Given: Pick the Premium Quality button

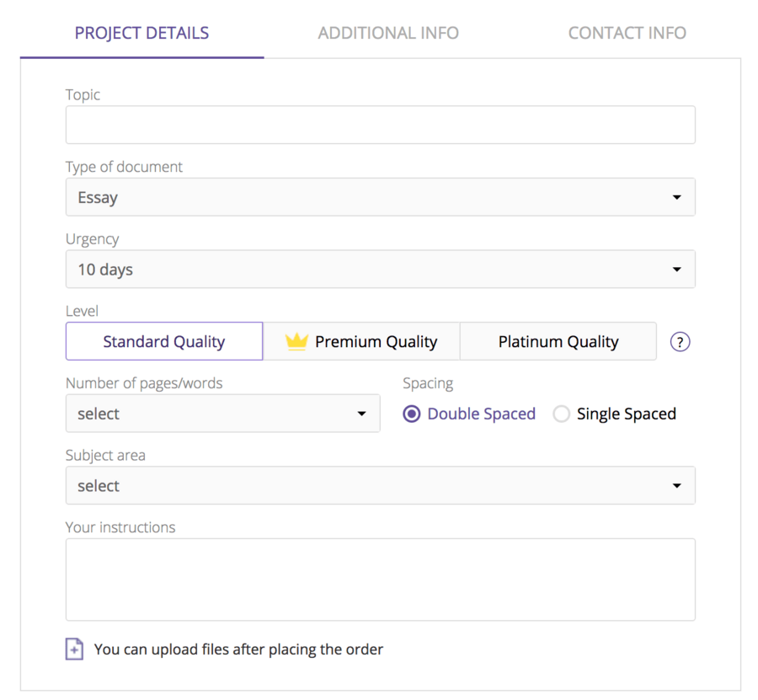Looking at the screenshot, I should 361,341.
